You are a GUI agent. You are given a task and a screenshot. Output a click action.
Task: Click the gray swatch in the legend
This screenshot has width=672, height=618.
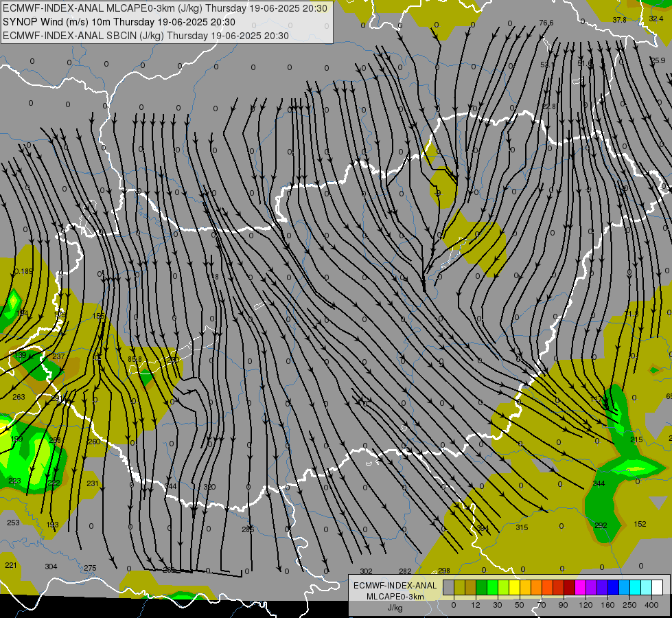pyautogui.click(x=449, y=587)
